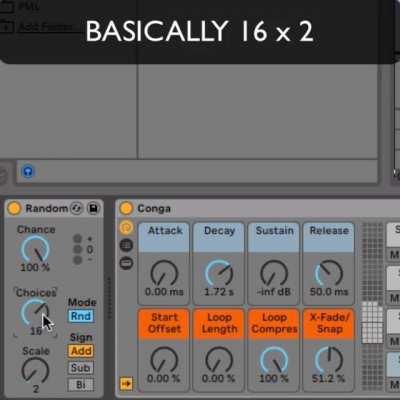This screenshot has width=400, height=400.
Task: Click the blue headphone preview icon
Action: (x=28, y=171)
